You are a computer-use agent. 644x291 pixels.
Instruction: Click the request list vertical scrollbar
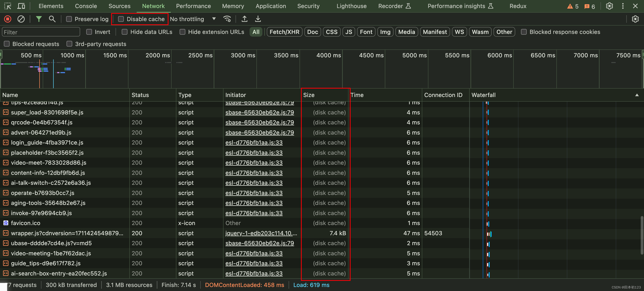pos(642,235)
